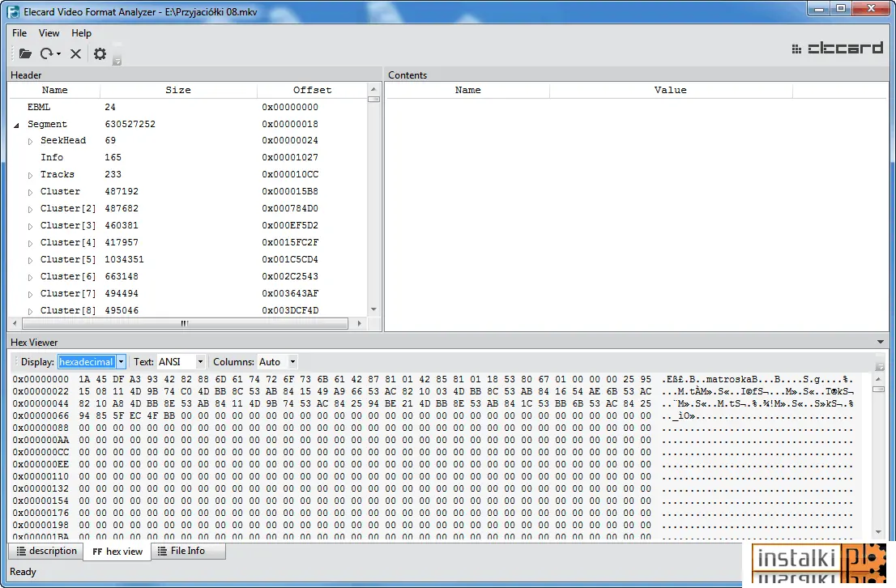This screenshot has width=896, height=588.
Task: Expand the Cluster[3] node
Action: (x=30, y=227)
